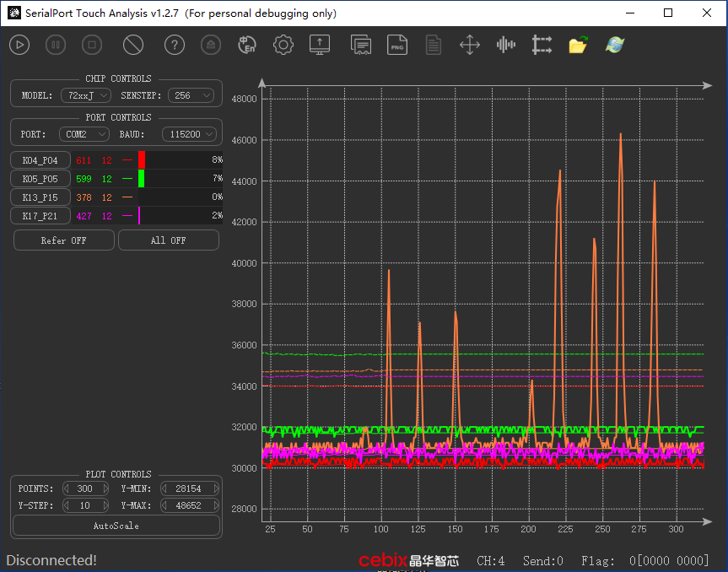The width and height of the screenshot is (728, 572).
Task: Click the eject icon in the toolbar
Action: click(x=211, y=45)
